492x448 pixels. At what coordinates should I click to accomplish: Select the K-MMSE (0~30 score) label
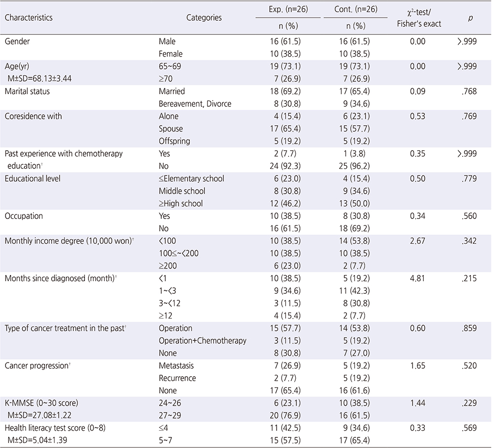pos(41,403)
